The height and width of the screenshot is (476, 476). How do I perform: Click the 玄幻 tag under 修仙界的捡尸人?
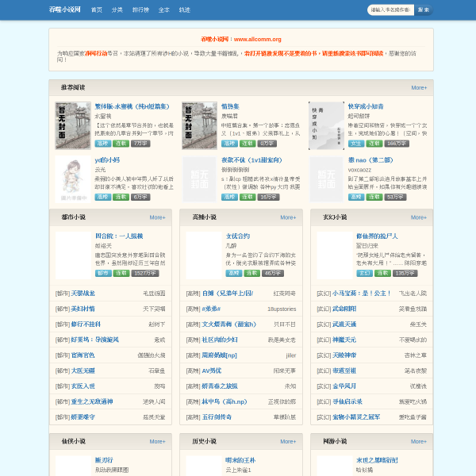pos(365,273)
